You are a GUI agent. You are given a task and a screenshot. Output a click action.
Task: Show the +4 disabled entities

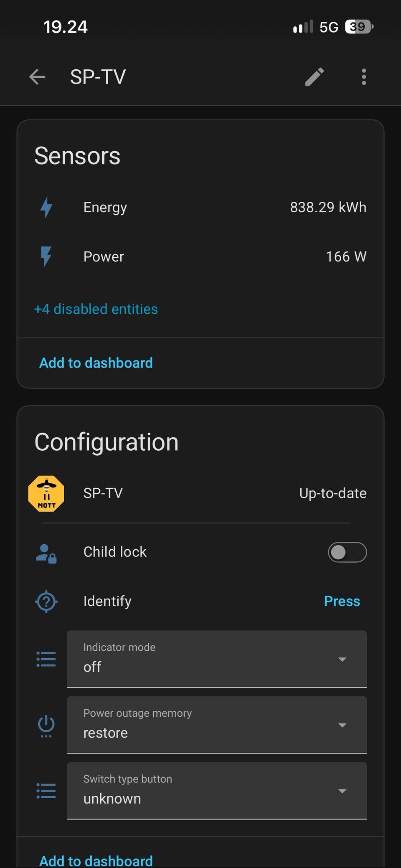(96, 309)
